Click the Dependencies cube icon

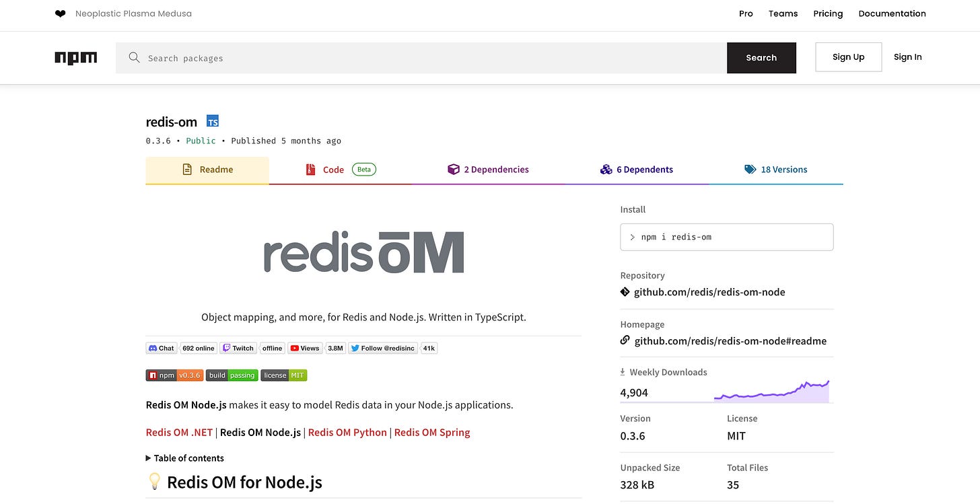[x=454, y=170]
